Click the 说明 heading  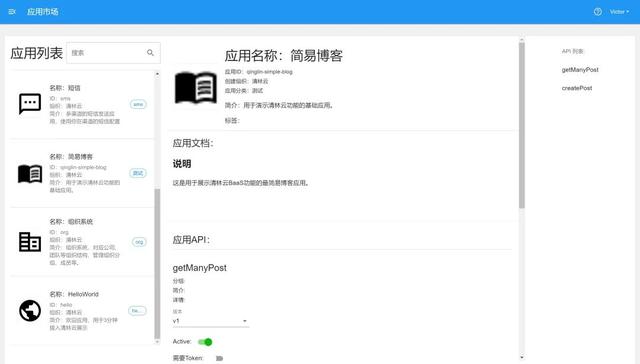(182, 164)
